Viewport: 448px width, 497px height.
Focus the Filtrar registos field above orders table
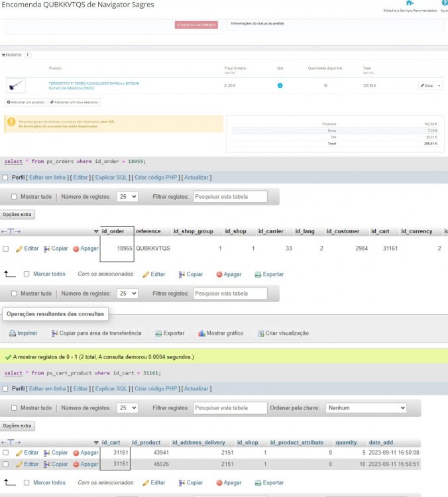click(230, 197)
